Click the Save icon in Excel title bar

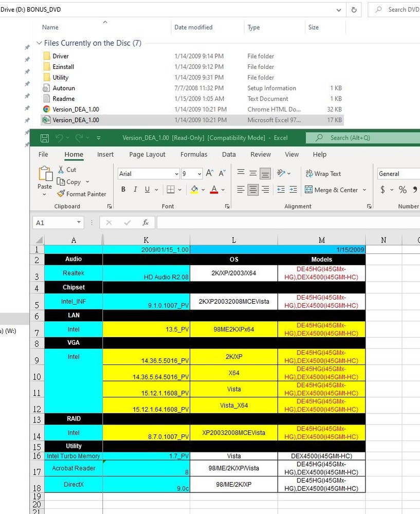[x=45, y=138]
